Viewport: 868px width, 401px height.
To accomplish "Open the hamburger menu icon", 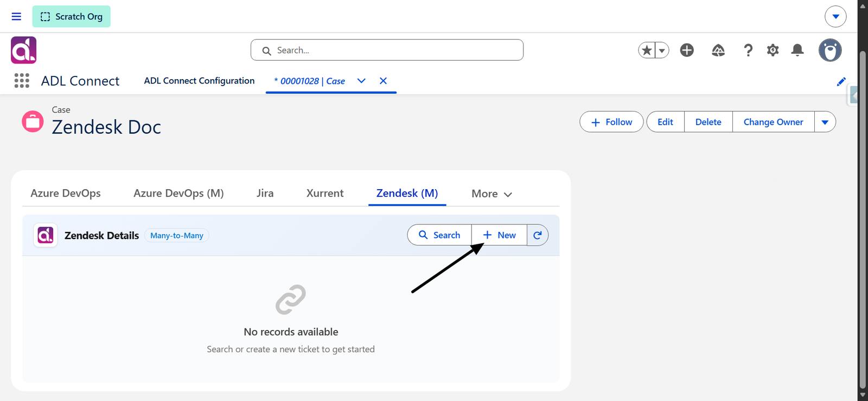I will 16,16.
